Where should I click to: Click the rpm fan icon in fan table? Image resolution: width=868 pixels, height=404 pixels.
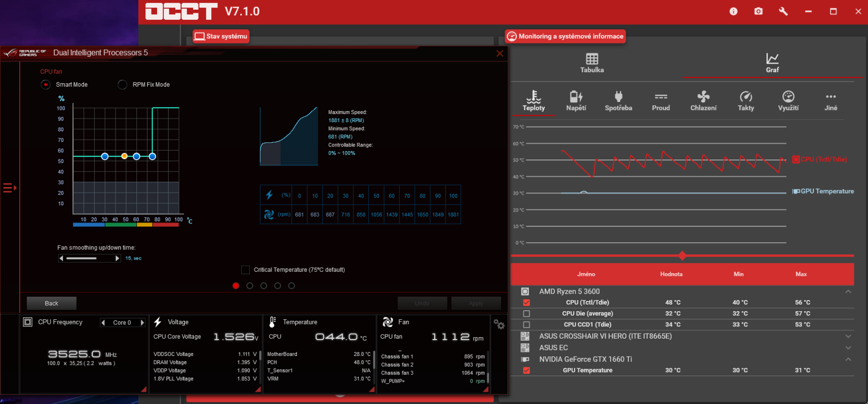(269, 214)
